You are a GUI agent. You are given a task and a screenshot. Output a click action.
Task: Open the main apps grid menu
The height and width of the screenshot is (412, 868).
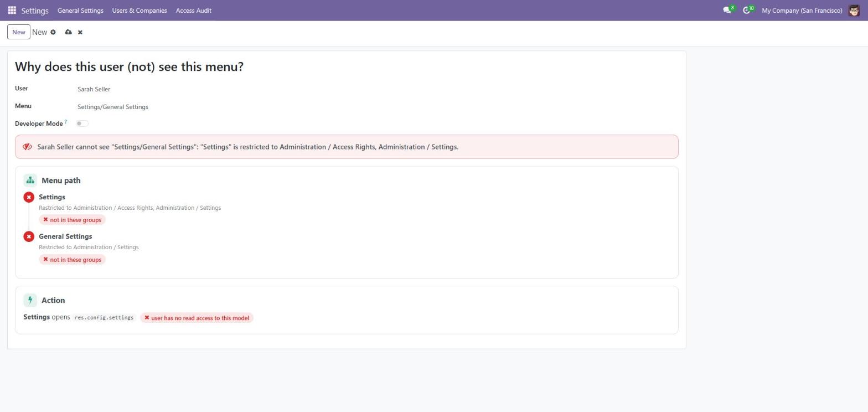(12, 11)
